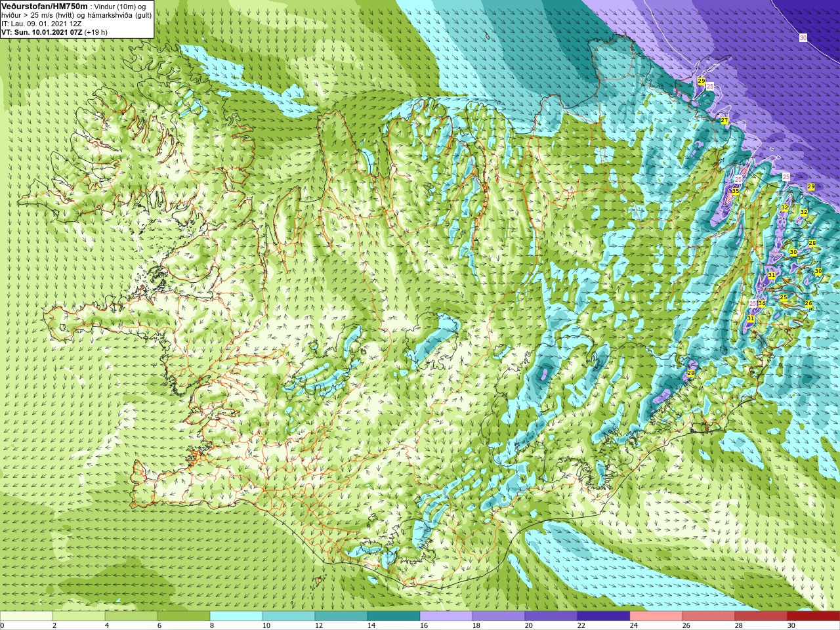840x630 pixels.
Task: Click the 26–28 m/s salmon legend swatch
Action: pyautogui.click(x=709, y=616)
